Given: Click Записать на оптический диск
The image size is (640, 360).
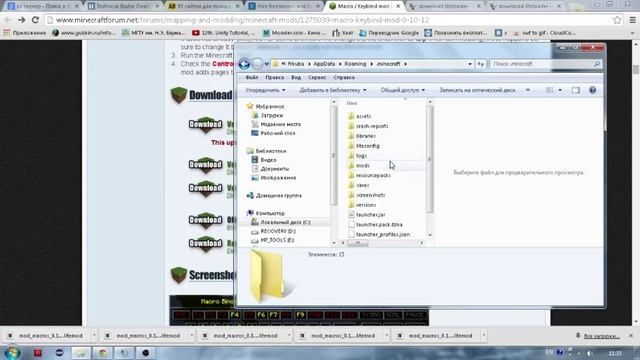Looking at the screenshot, I should coord(477,90).
